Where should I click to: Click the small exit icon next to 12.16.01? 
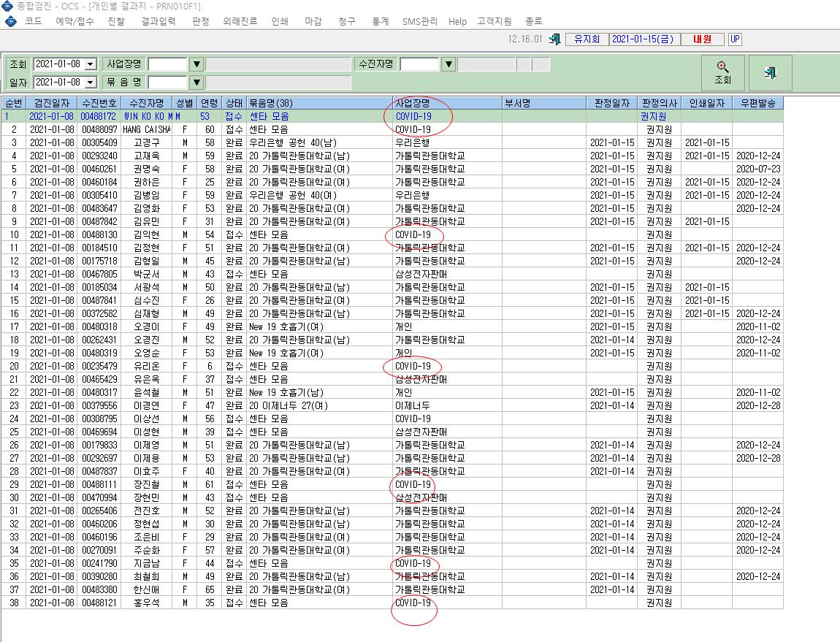(x=555, y=39)
